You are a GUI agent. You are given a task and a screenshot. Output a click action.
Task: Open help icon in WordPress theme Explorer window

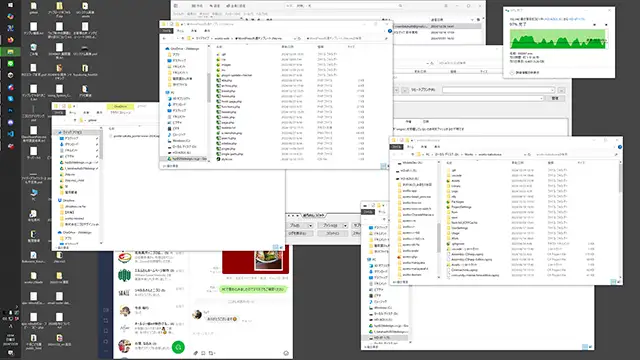[389, 31]
